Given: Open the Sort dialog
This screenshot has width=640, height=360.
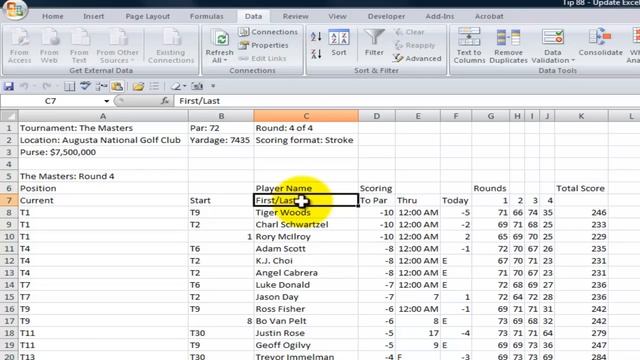Looking at the screenshot, I should point(339,42).
